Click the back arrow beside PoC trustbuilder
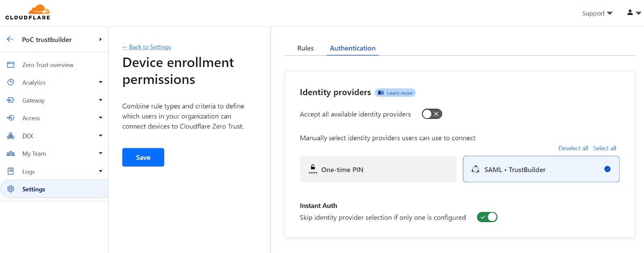644x253 pixels. (10, 39)
